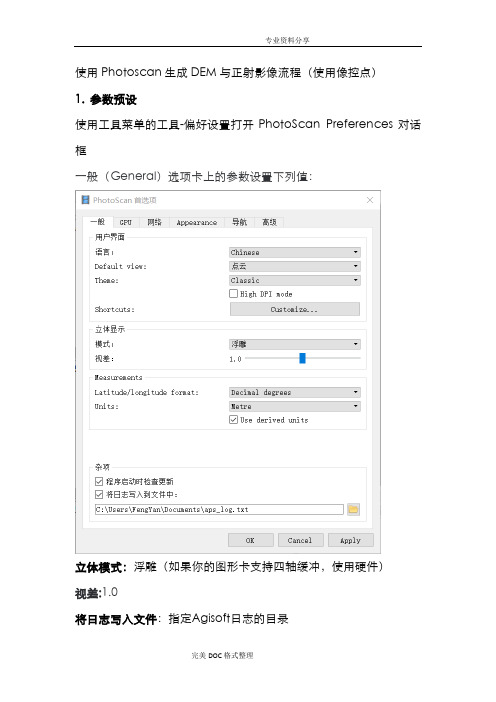Click the folder browse icon for log file
Screen dimensions: 496x702
pos(353,509)
